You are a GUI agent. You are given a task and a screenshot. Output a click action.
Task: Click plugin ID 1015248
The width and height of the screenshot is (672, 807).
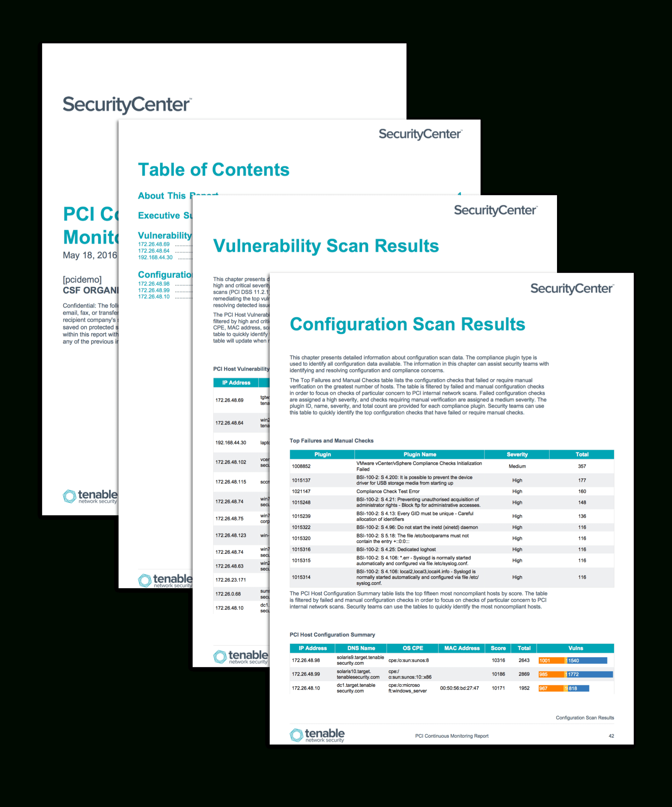301,503
